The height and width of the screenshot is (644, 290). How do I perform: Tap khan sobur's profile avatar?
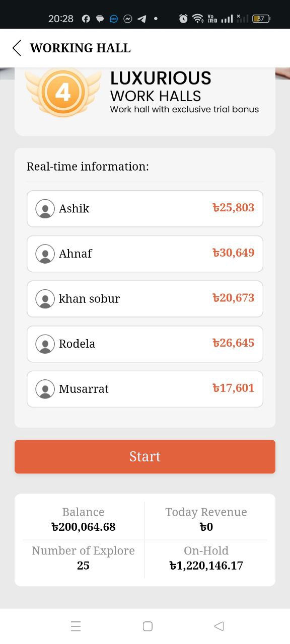pyautogui.click(x=45, y=299)
